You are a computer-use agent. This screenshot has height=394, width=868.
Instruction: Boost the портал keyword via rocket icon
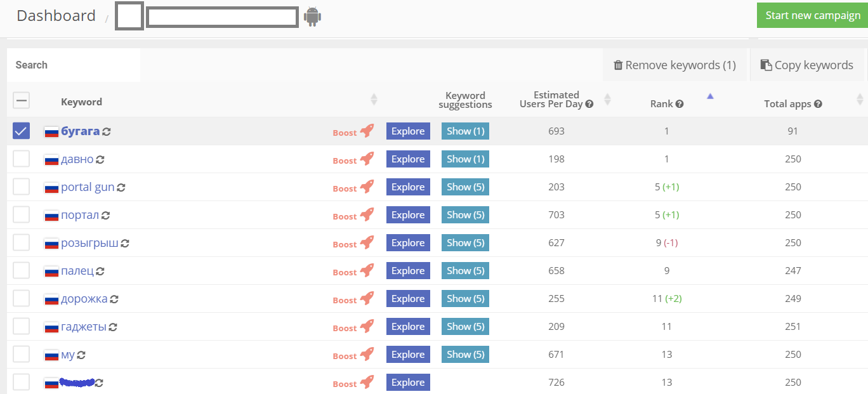[x=366, y=215]
